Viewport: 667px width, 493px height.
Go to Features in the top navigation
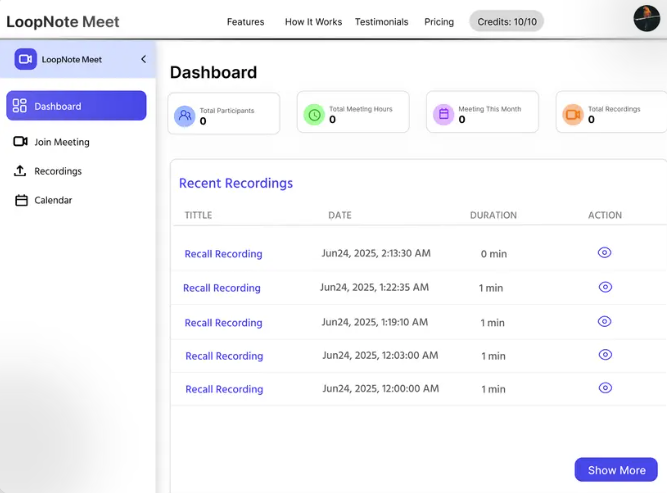(x=245, y=22)
